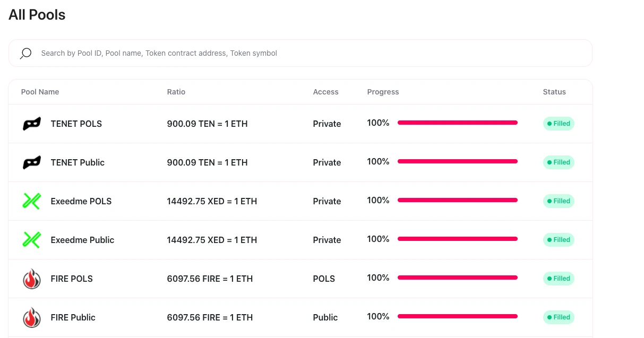
Task: Click the Progress column header
Action: pos(383,92)
